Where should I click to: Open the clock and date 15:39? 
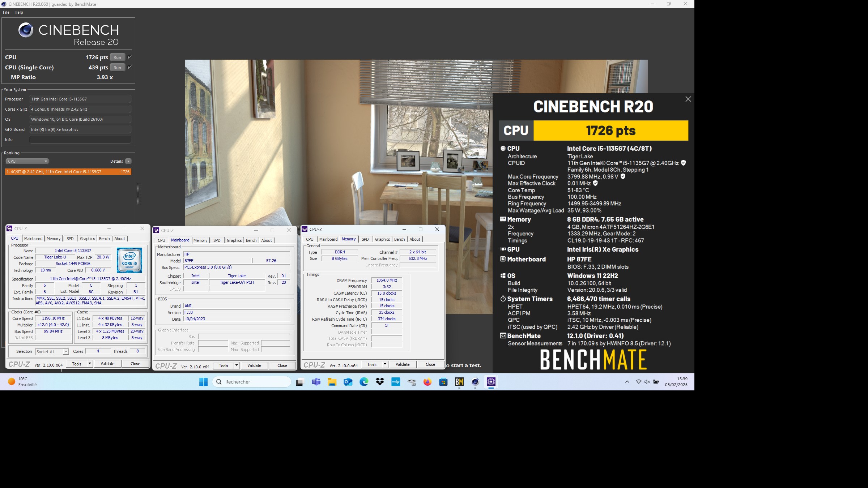[x=676, y=382]
